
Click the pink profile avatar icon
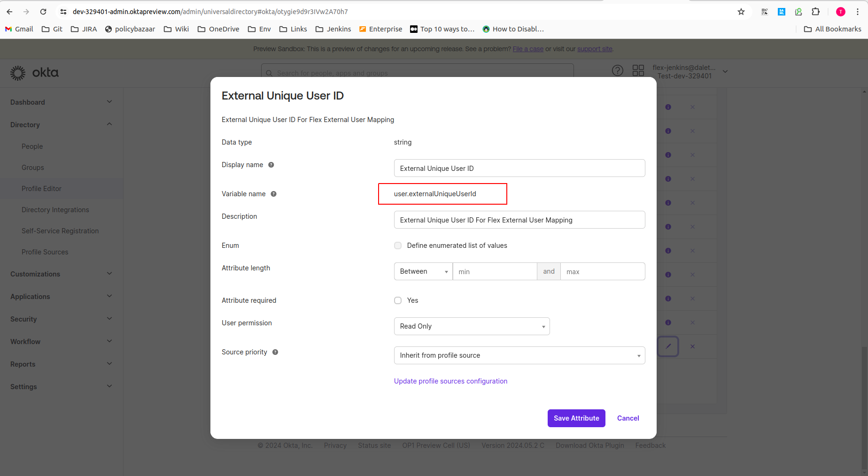841,12
